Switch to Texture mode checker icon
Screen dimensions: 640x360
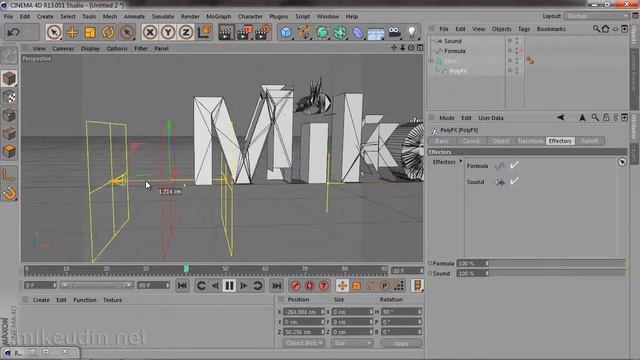point(9,97)
